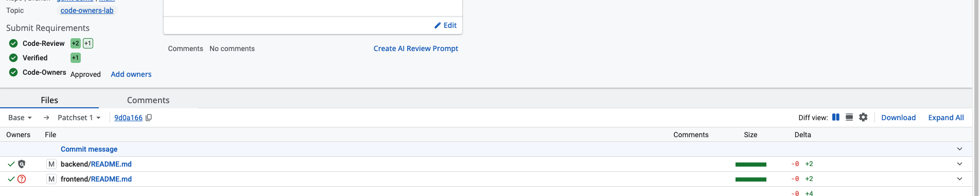
Task: Open the Patchset 1 dropdown
Action: [79, 118]
